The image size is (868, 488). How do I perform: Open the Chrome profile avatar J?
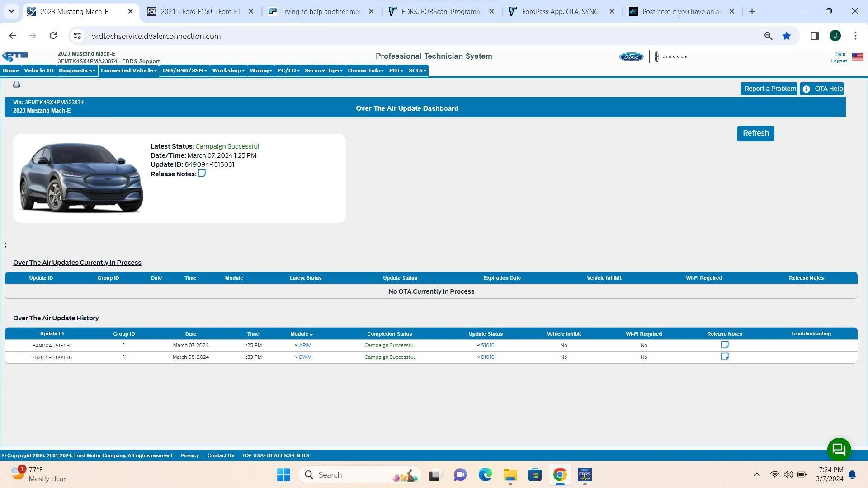(835, 36)
